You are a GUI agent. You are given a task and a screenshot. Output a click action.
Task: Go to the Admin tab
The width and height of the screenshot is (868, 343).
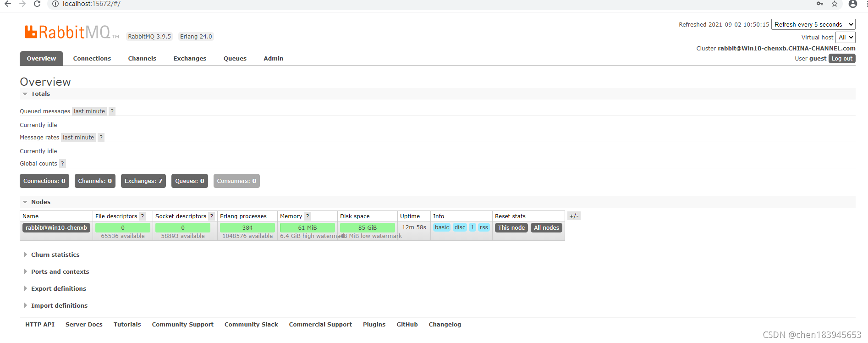[274, 58]
